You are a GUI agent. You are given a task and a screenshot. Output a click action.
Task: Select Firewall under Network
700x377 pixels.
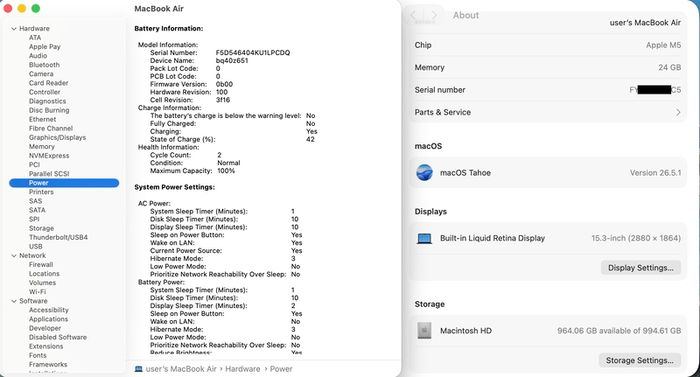(41, 264)
